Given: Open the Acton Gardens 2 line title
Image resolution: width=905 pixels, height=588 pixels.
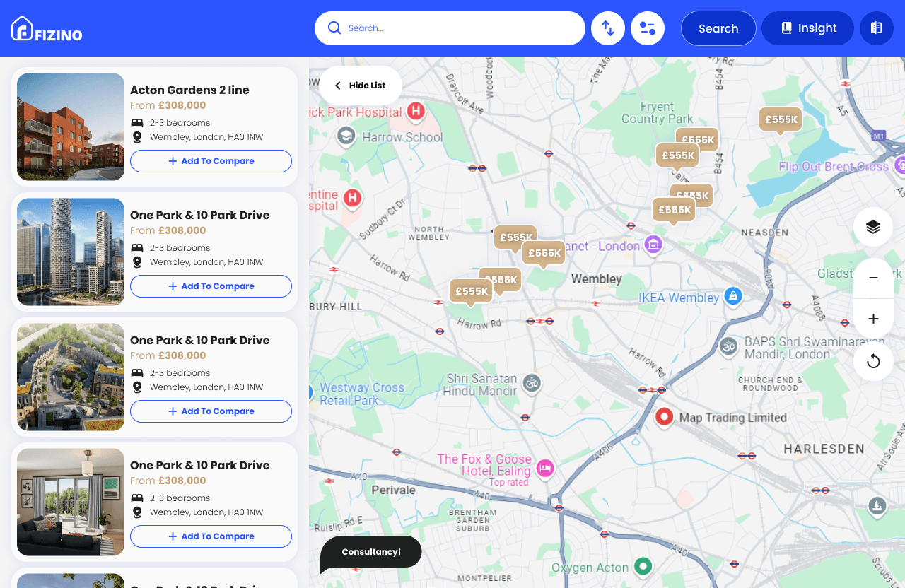Looking at the screenshot, I should click(x=189, y=90).
